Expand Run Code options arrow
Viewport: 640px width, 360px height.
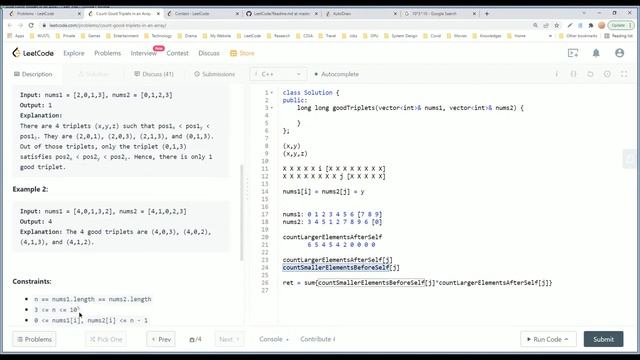[566, 339]
